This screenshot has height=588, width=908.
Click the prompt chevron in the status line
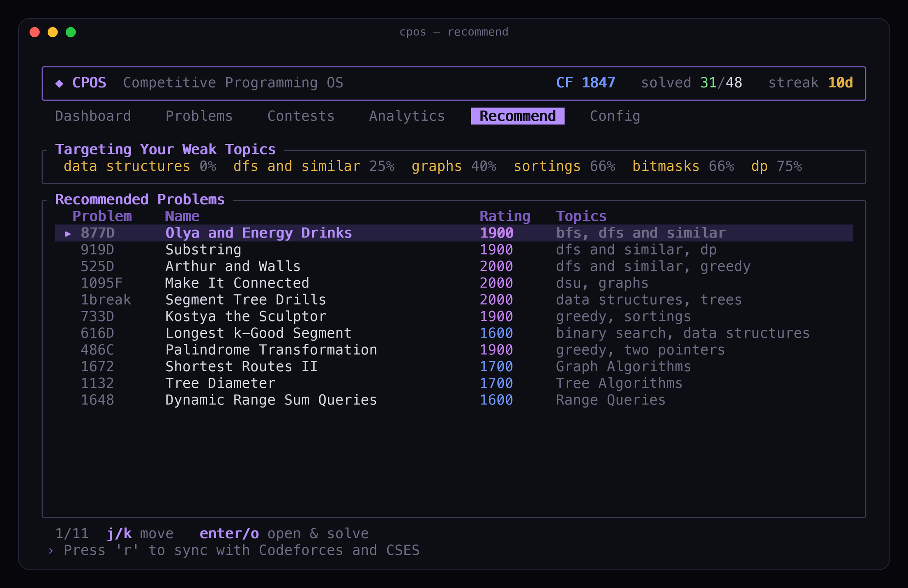[51, 551]
